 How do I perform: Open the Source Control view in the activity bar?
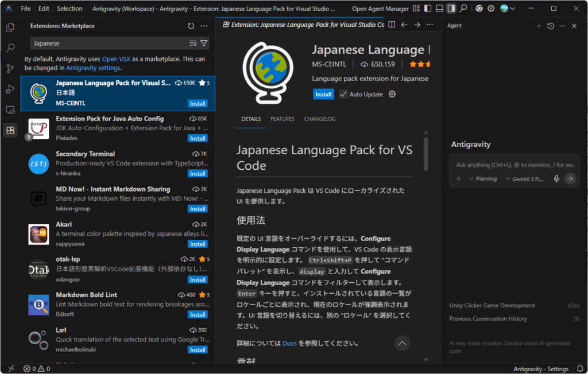click(10, 68)
